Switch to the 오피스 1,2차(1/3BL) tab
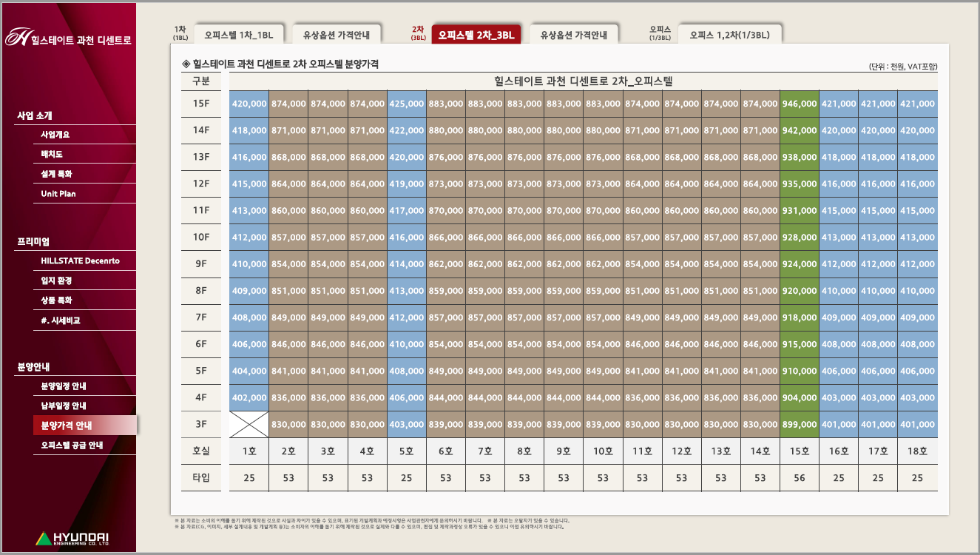This screenshot has height=555, width=980. pos(729,35)
